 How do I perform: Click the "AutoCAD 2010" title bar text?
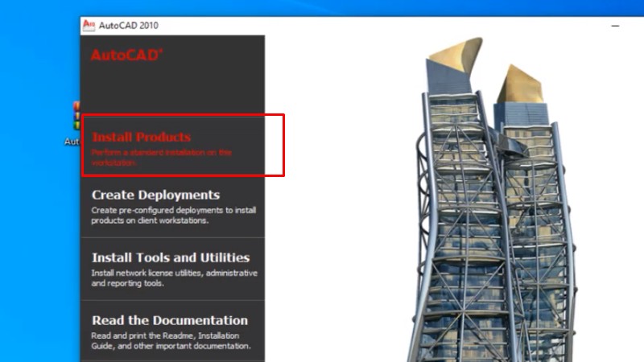click(129, 25)
